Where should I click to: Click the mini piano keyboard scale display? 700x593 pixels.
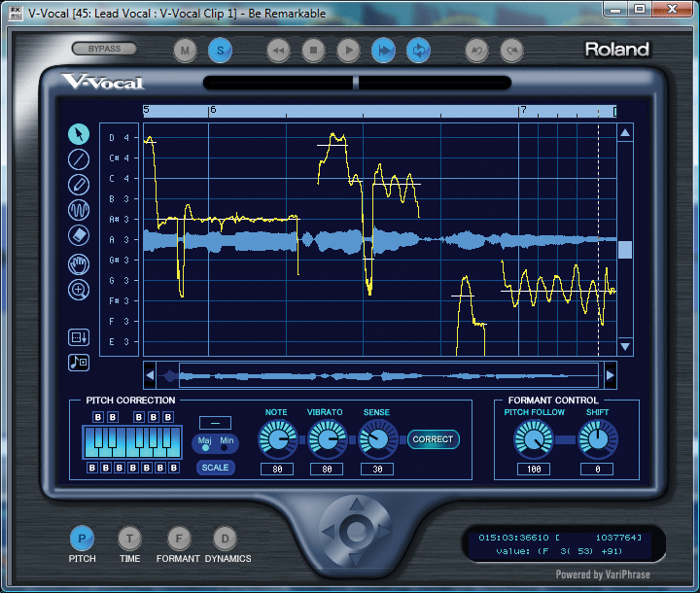click(132, 442)
